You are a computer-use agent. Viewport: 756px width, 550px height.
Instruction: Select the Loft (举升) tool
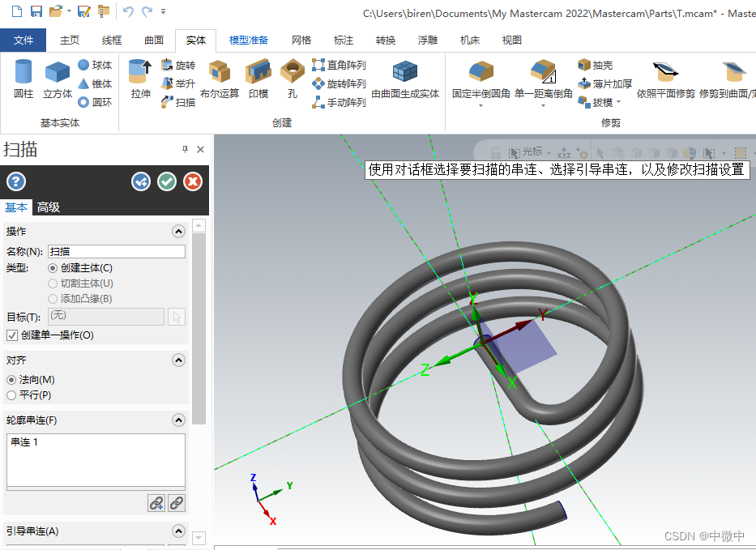tap(178, 83)
